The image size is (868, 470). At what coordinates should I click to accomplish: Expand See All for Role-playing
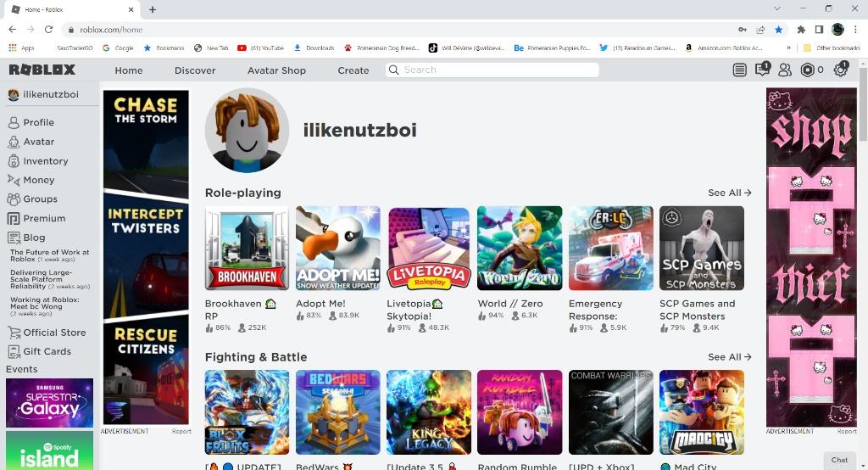point(730,193)
